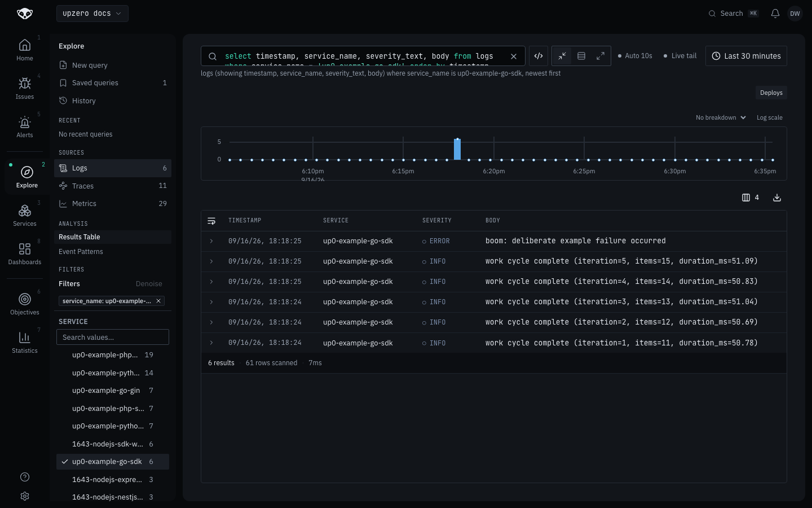Open the Objectives target icon
This screenshot has height=508, width=812.
point(25,299)
